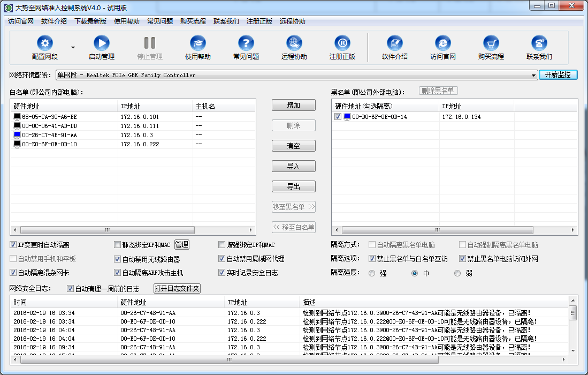The width and height of the screenshot is (588, 375).
Task: Select the 强 isolation strength radio button
Action: click(372, 273)
